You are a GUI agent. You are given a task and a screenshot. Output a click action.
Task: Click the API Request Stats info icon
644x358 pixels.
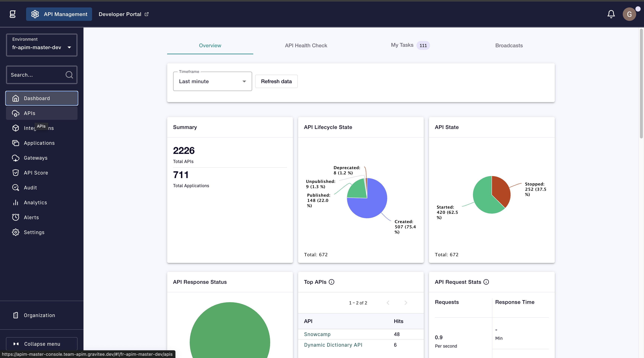(x=486, y=282)
